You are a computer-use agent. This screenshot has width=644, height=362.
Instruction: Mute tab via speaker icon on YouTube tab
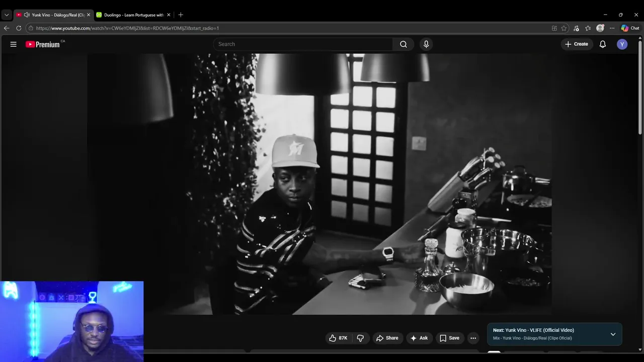coord(27,15)
